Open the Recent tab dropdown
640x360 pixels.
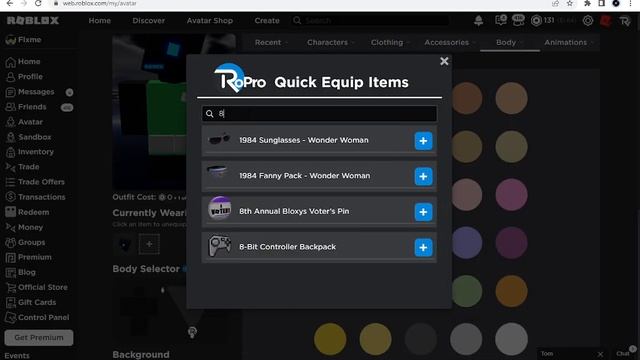tap(271, 42)
